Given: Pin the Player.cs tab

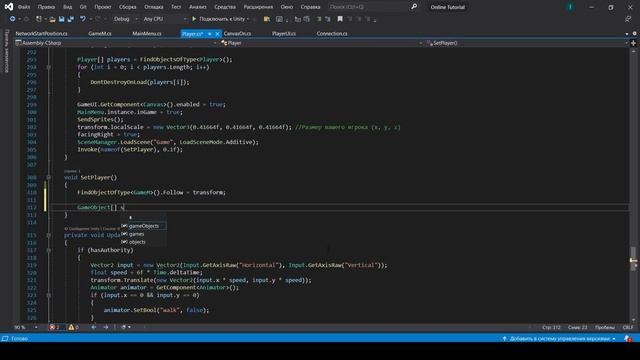Looking at the screenshot, I should tap(209, 34).
